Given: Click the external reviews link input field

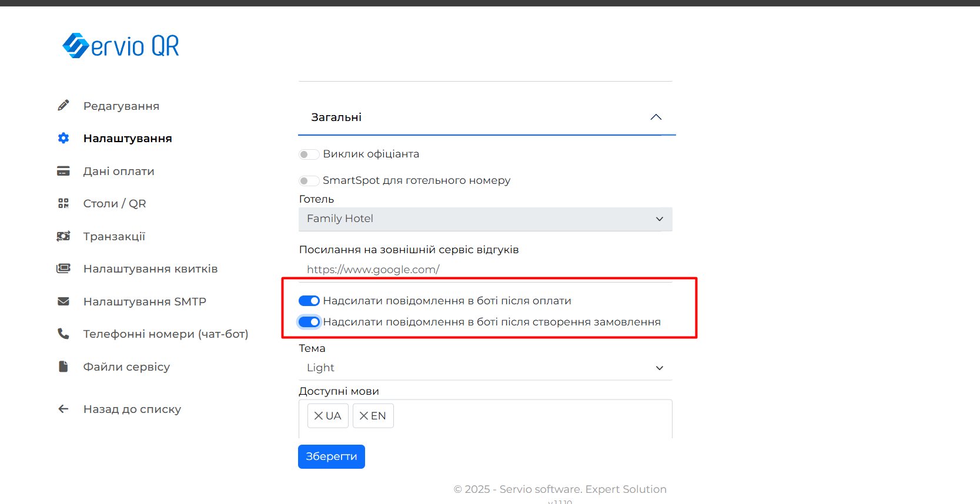Looking at the screenshot, I should 485,270.
